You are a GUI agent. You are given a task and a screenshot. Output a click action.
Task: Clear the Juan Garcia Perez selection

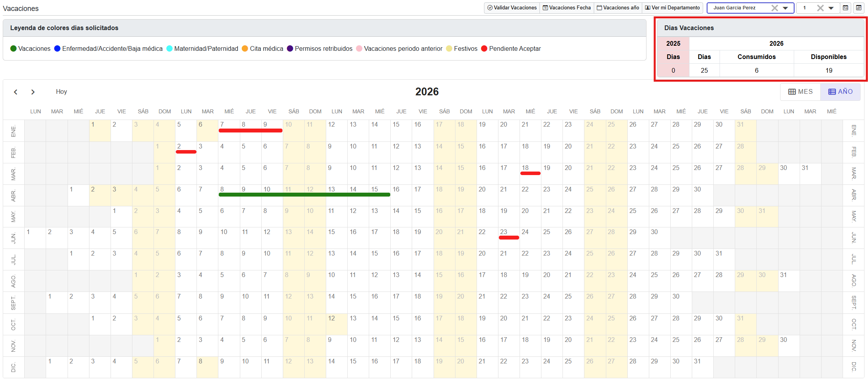click(x=774, y=8)
